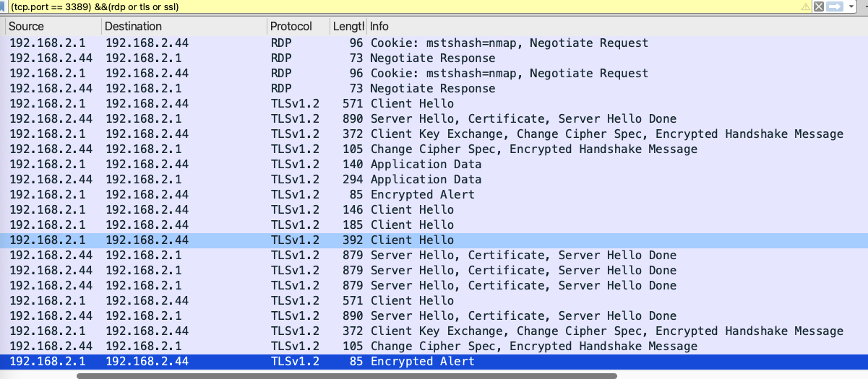Open the filter bookmark icon left of the filter
868x379 pixels.
[x=3, y=6]
